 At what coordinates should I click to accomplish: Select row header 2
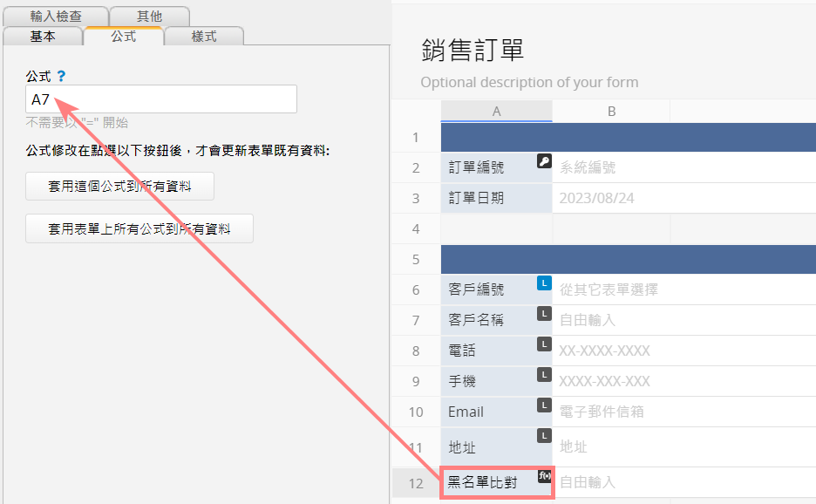[x=416, y=167]
